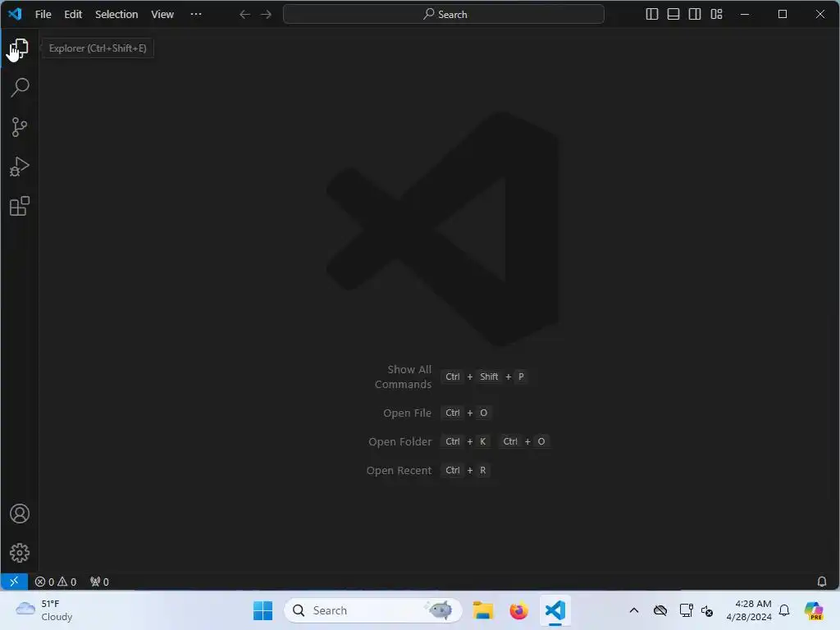Click the muted volume tray icon
The image size is (840, 630).
tap(707, 610)
